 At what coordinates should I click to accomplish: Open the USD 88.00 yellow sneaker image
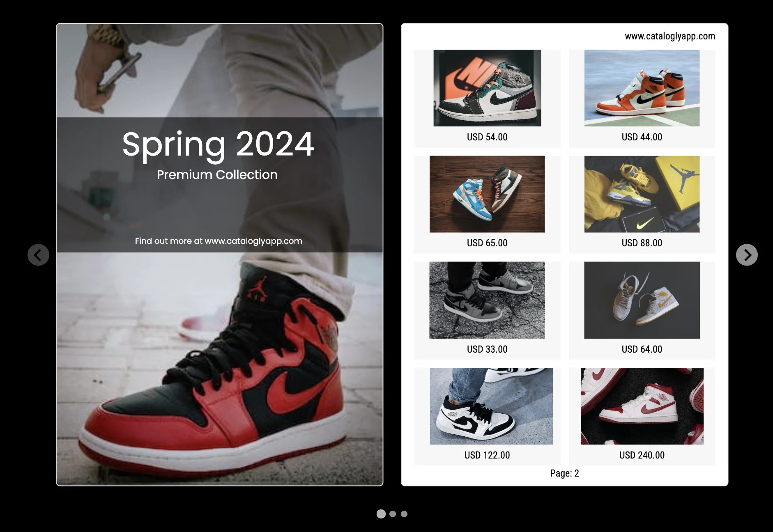(642, 194)
